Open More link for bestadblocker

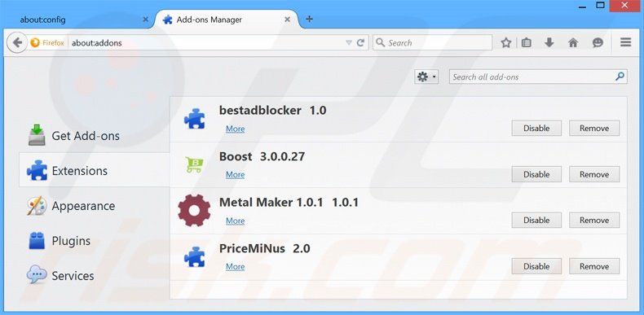(x=236, y=129)
